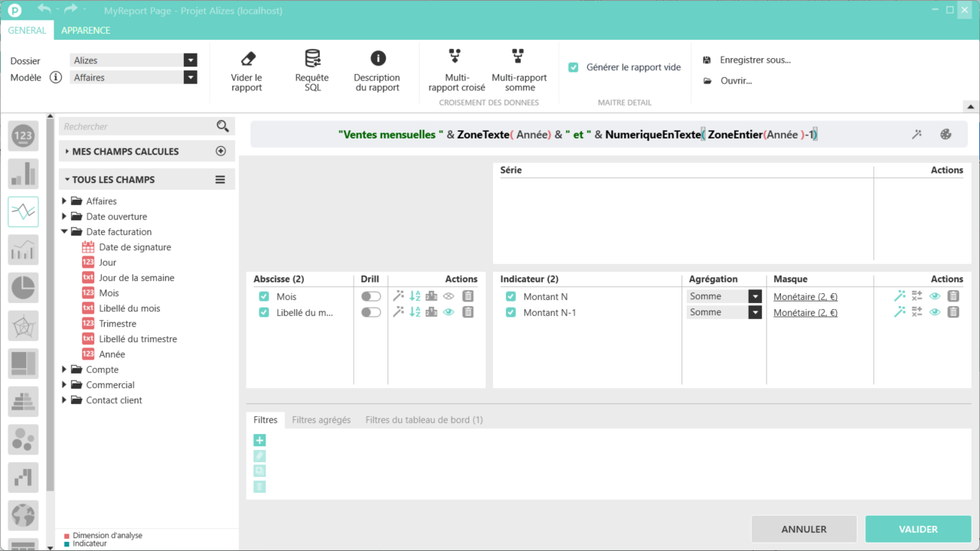Uncheck Générer le rapport vide checkbox

(x=573, y=67)
